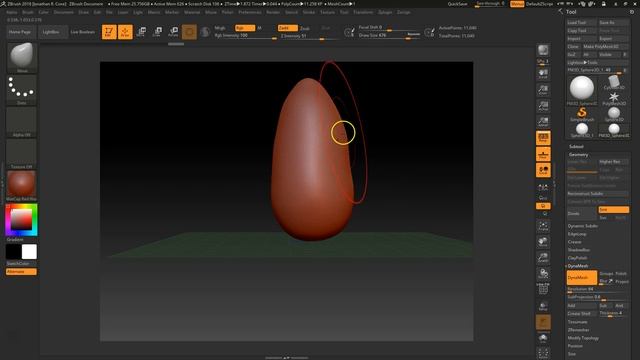
Task: Select the PolyMesh3D star tool
Action: click(614, 98)
